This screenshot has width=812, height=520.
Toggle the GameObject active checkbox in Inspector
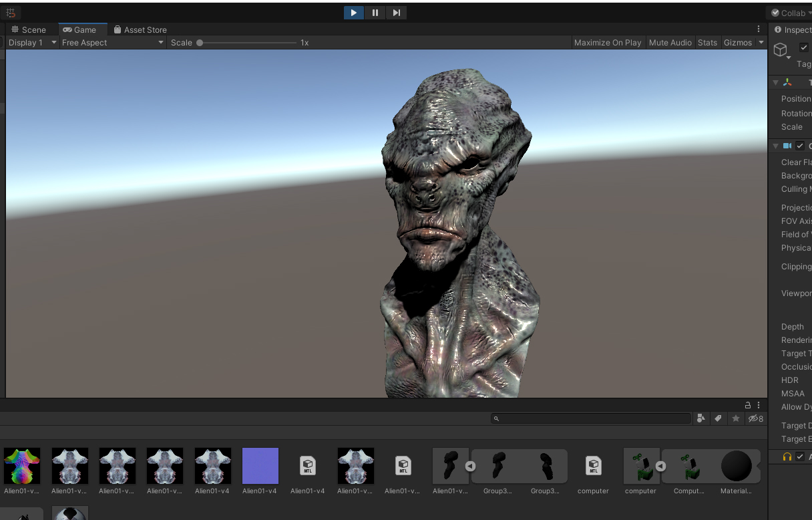(803, 47)
